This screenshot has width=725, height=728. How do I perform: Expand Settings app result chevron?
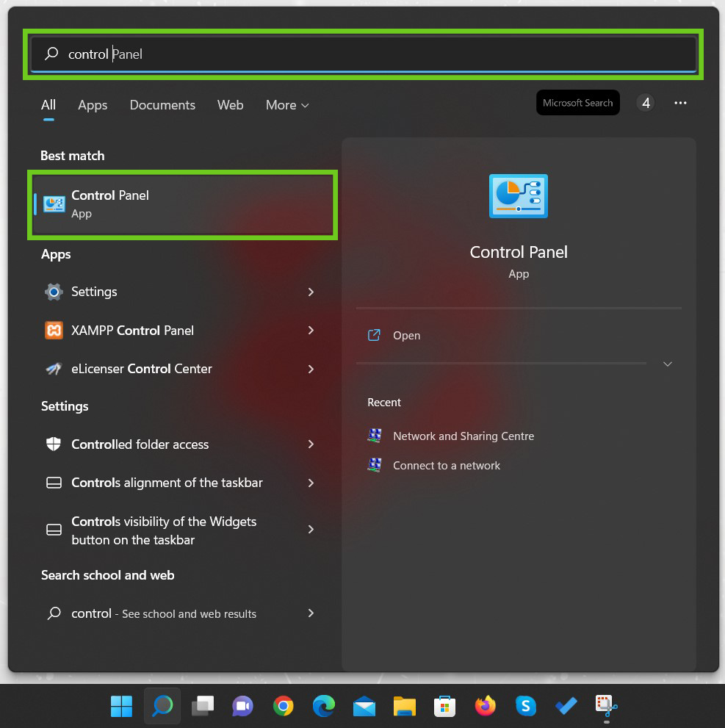click(x=311, y=292)
